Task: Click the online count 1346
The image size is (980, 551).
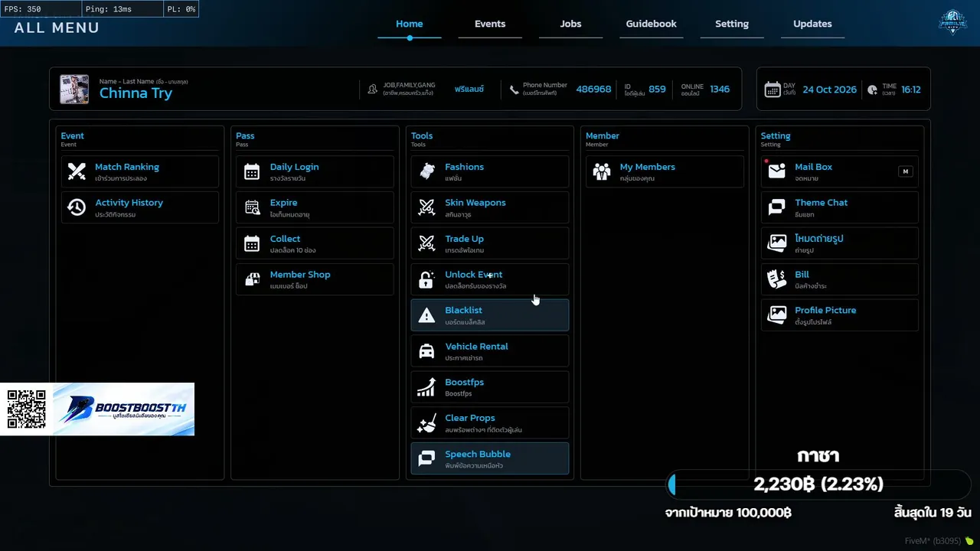Action: pos(720,90)
